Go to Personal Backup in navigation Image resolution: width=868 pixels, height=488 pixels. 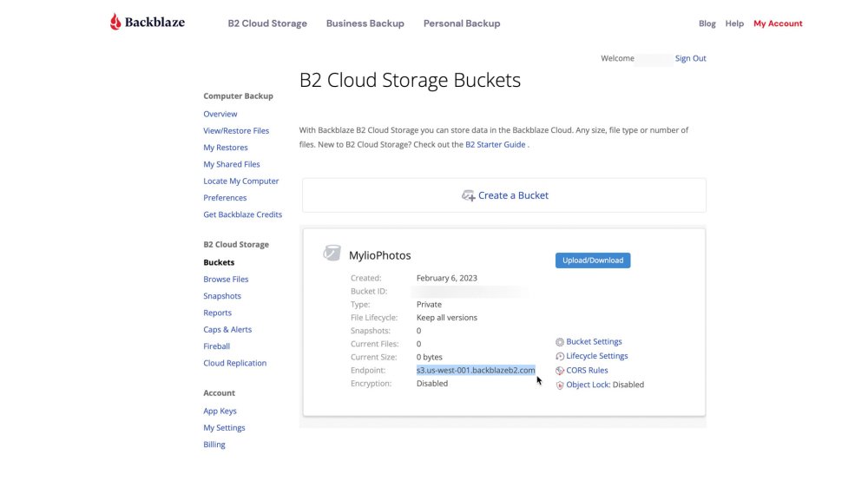pyautogui.click(x=462, y=23)
